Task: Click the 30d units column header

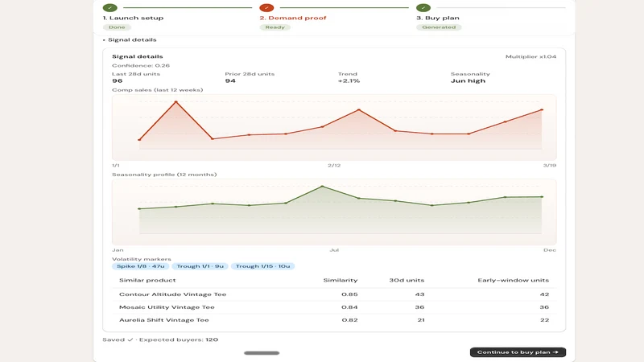Action: point(407,280)
